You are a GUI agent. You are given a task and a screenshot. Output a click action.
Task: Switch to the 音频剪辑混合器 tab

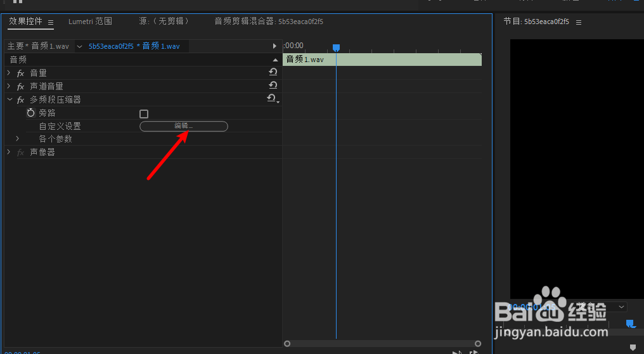tap(269, 22)
